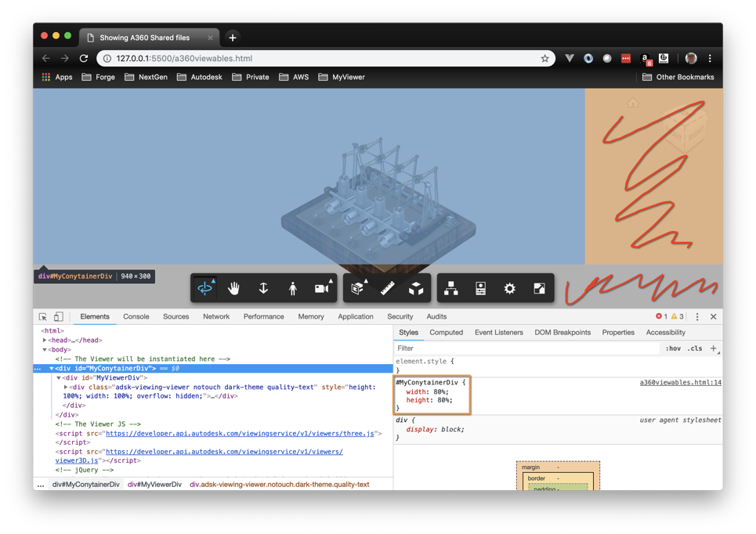The height and width of the screenshot is (534, 756).
Task: Open the NextGen bookmarks folder
Action: (146, 77)
